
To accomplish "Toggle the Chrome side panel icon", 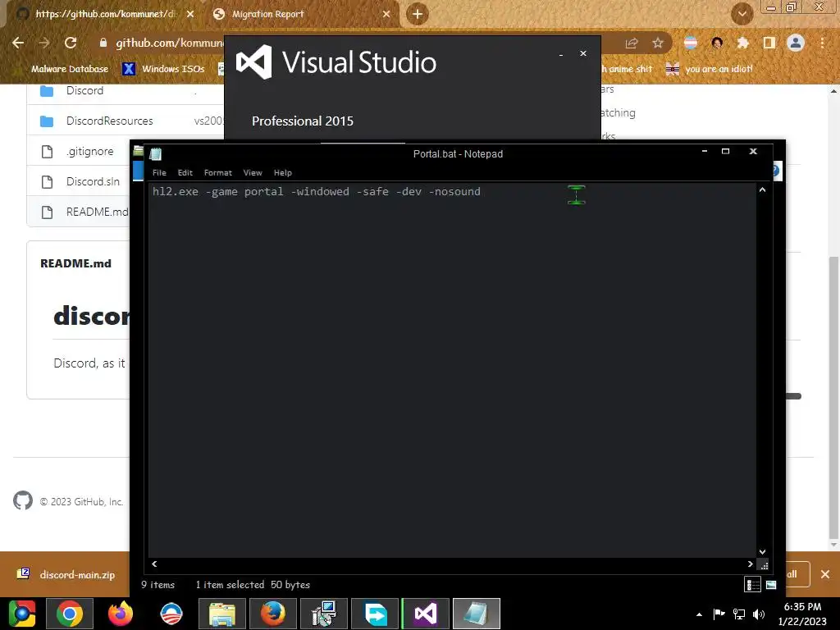I will click(769, 43).
